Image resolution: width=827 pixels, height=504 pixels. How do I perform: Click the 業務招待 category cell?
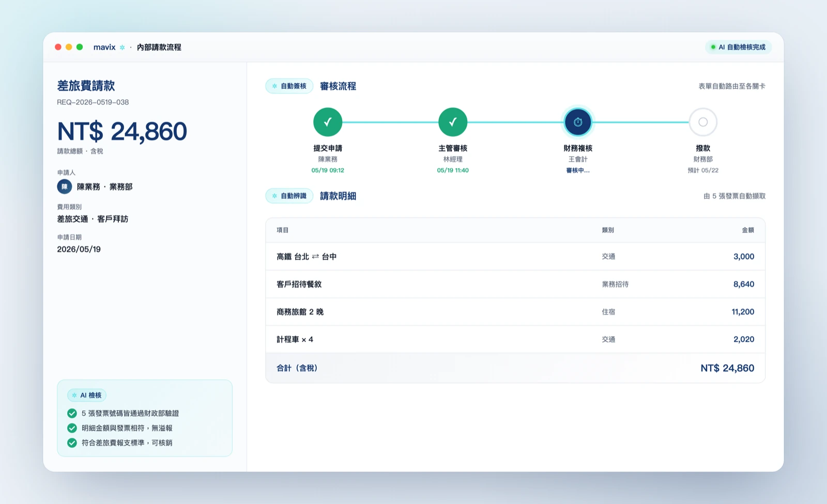tap(615, 284)
